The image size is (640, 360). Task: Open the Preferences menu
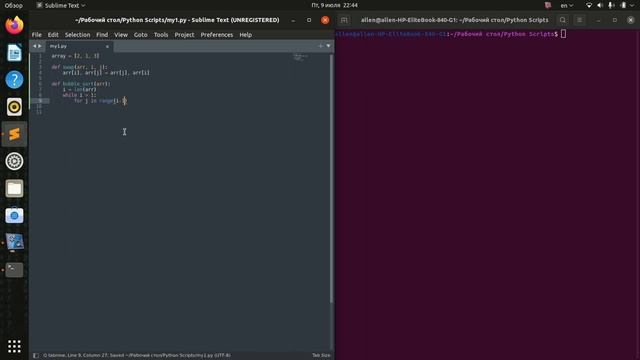point(217,35)
